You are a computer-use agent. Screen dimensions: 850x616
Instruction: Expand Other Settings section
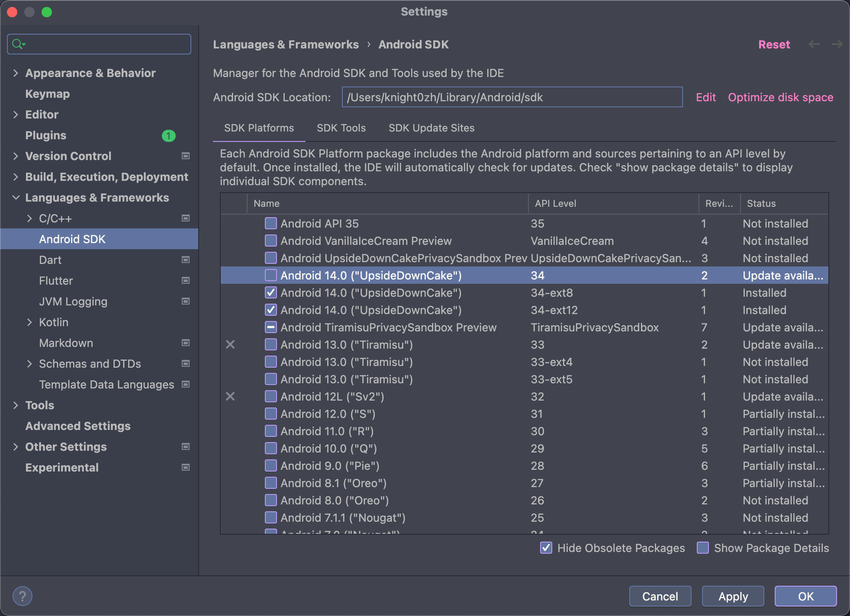point(16,446)
